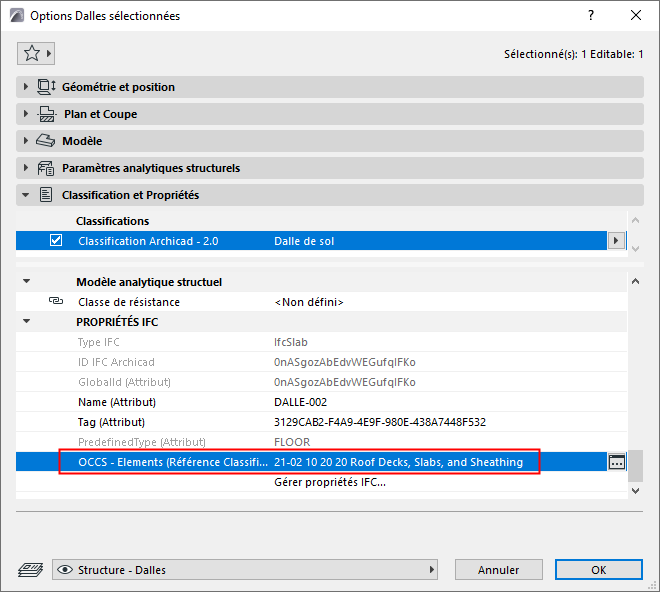Screen dimensions: 660x592
Task: Expand the Plan et Coupe panel
Action: coord(26,114)
